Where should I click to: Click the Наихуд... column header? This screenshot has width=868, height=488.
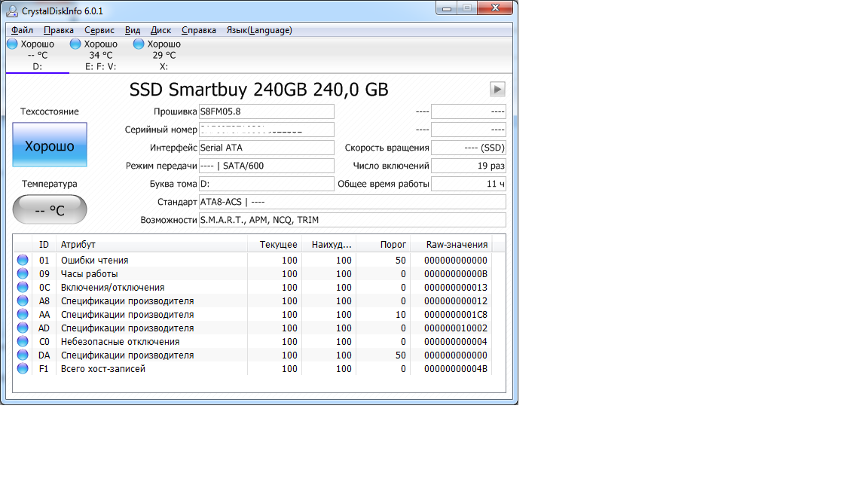pyautogui.click(x=329, y=245)
